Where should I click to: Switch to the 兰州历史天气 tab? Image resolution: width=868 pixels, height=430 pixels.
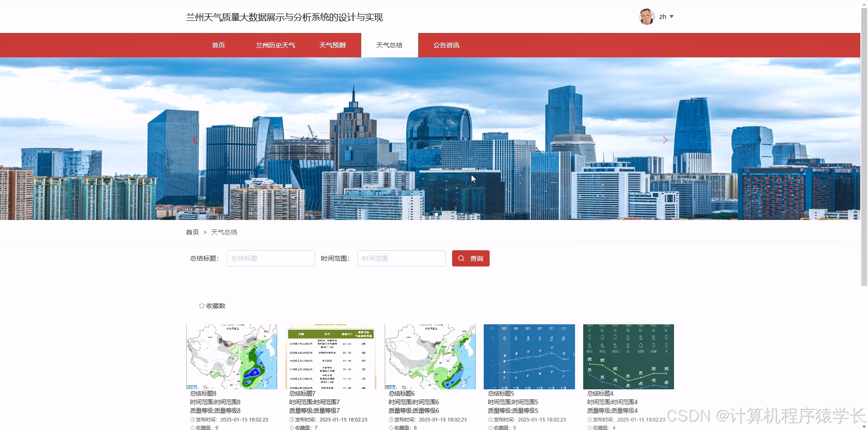pos(275,45)
